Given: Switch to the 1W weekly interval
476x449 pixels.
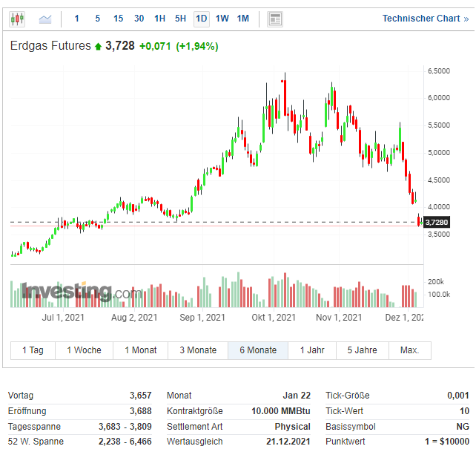Looking at the screenshot, I should (222, 19).
